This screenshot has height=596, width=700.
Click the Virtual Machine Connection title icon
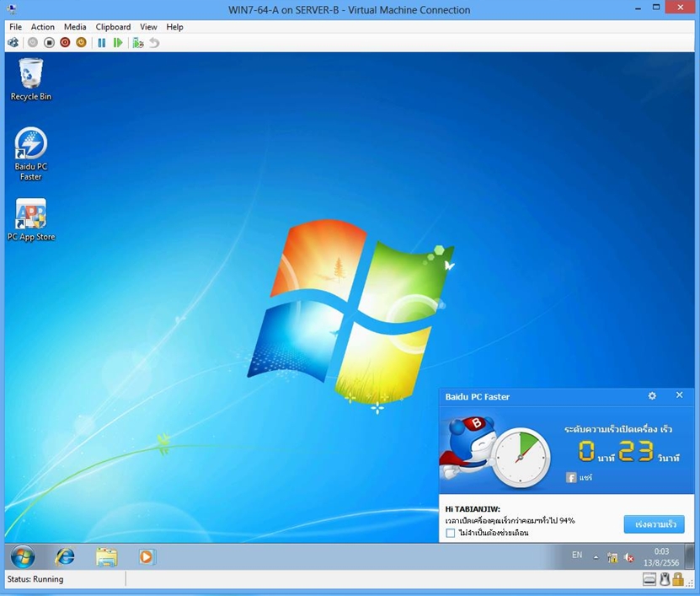pyautogui.click(x=13, y=9)
